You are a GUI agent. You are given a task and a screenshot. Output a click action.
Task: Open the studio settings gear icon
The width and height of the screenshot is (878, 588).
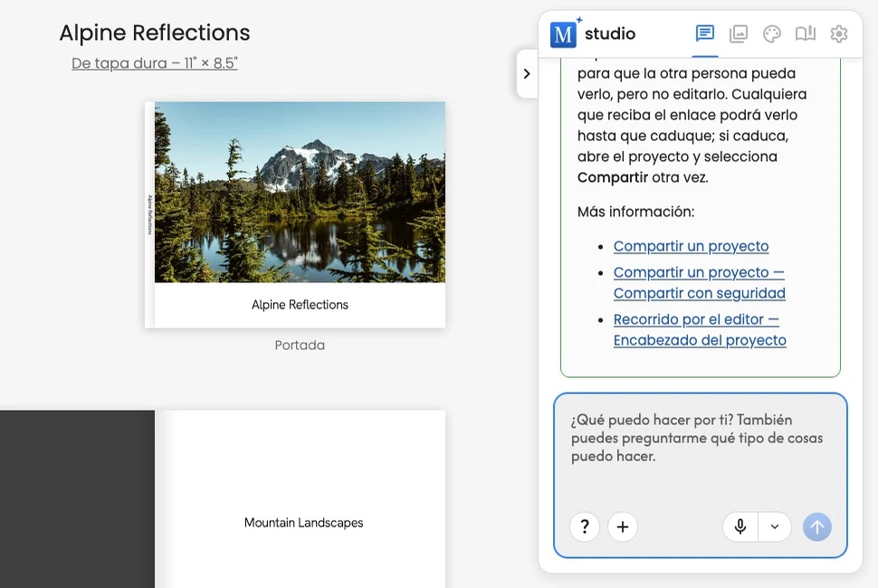(x=839, y=33)
